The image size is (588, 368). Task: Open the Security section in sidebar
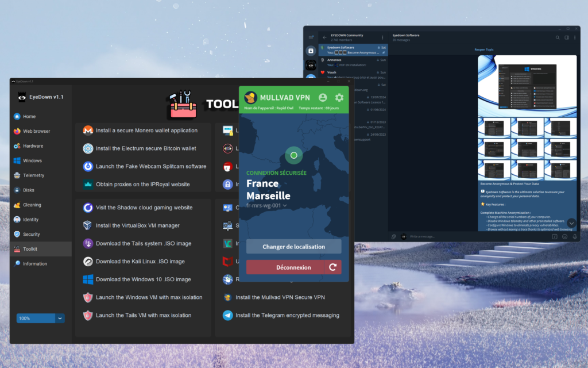31,234
